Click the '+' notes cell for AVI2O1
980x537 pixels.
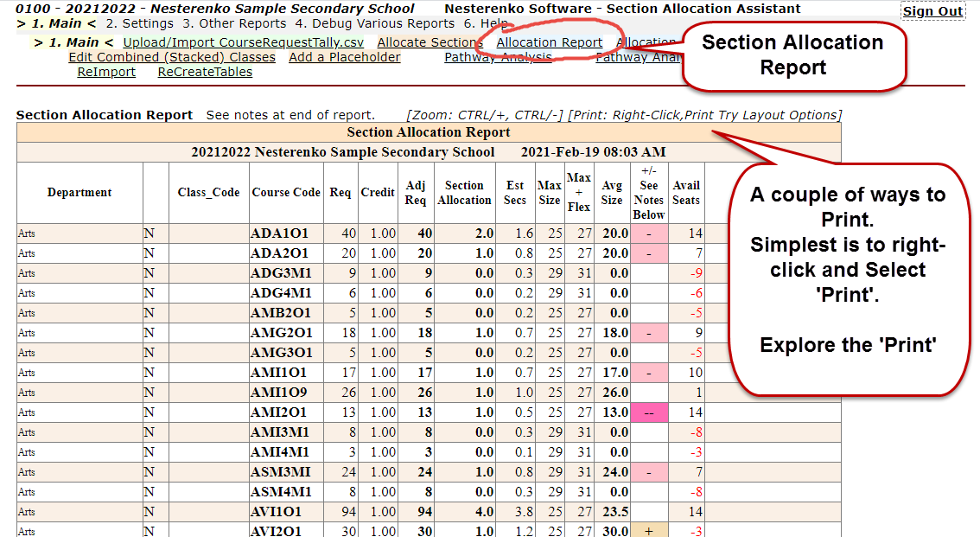click(649, 531)
